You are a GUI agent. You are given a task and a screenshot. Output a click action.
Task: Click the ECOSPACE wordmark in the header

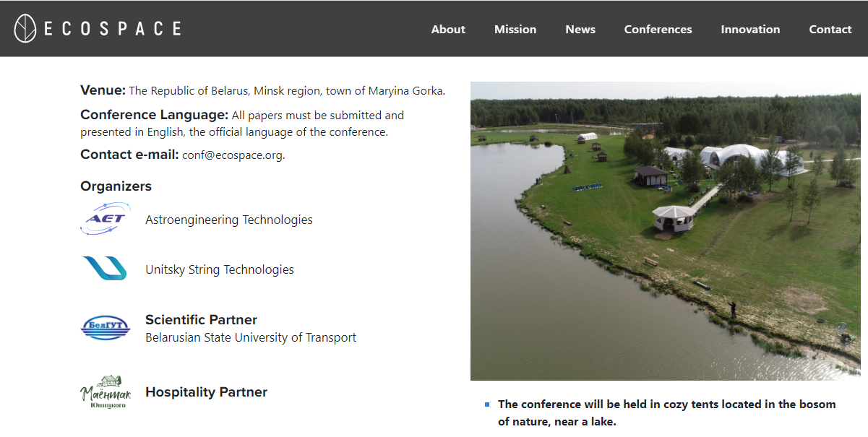click(x=112, y=29)
